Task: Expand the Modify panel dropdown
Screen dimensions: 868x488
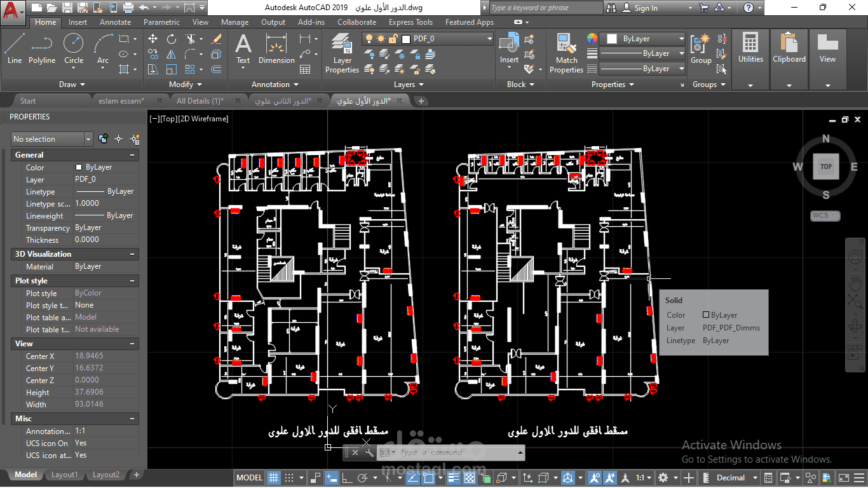Action: [186, 84]
